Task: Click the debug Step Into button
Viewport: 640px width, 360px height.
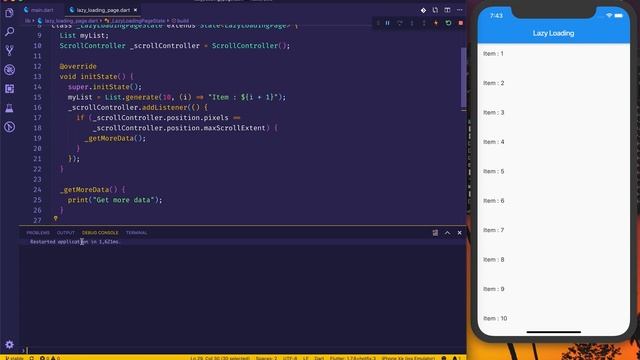Action: (x=412, y=23)
